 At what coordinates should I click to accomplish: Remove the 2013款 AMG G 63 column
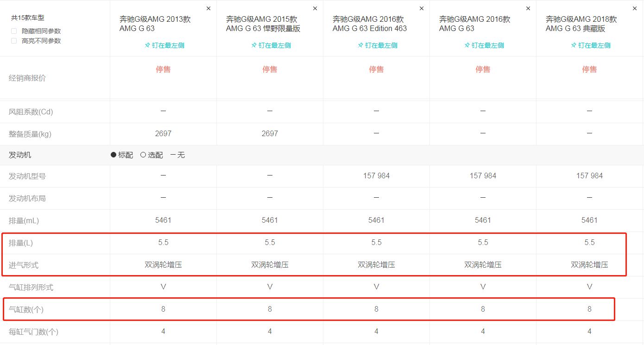tap(208, 8)
